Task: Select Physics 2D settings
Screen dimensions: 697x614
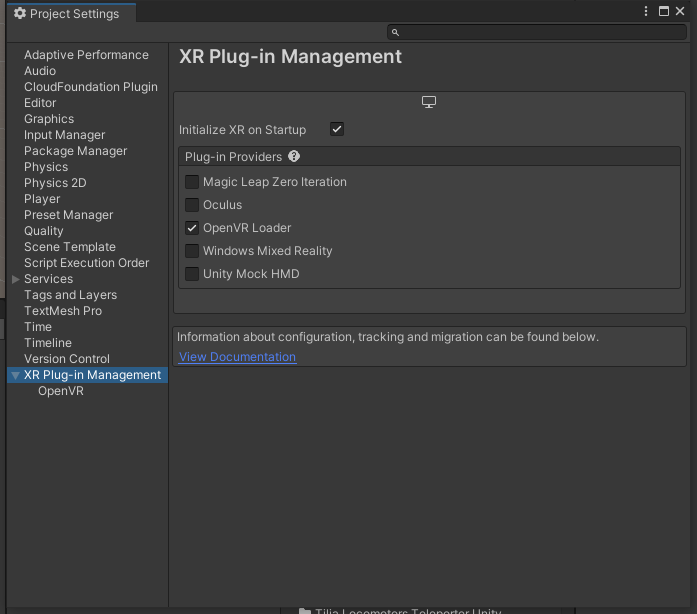Action: pos(55,183)
